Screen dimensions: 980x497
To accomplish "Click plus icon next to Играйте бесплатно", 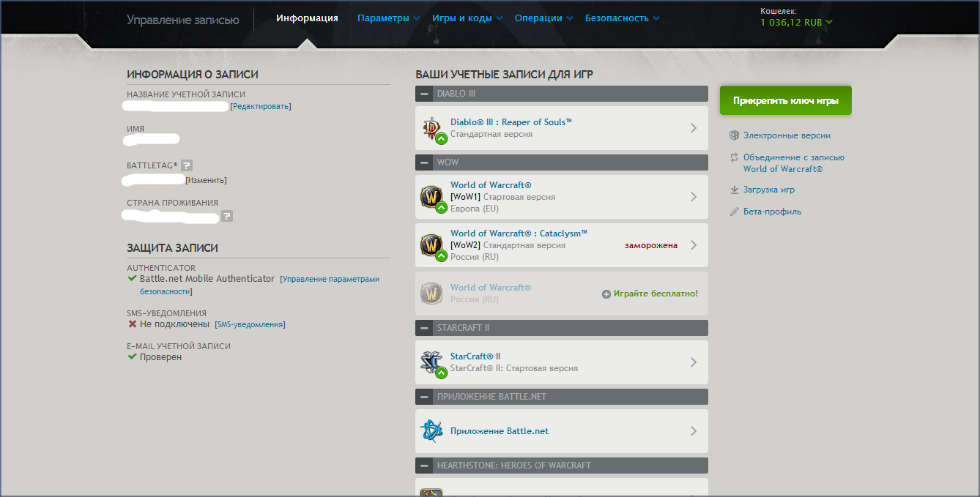I will click(606, 294).
